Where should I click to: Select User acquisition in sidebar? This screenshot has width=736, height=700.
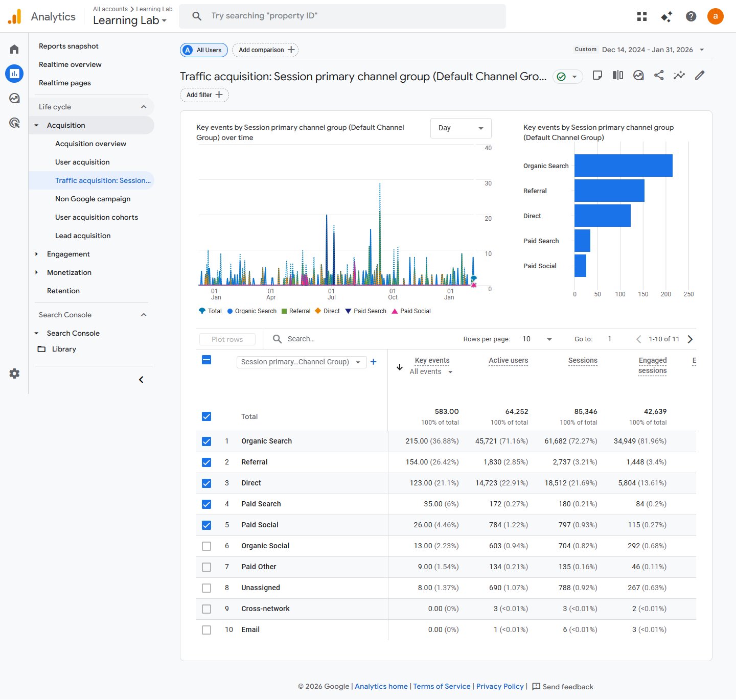pyautogui.click(x=82, y=162)
